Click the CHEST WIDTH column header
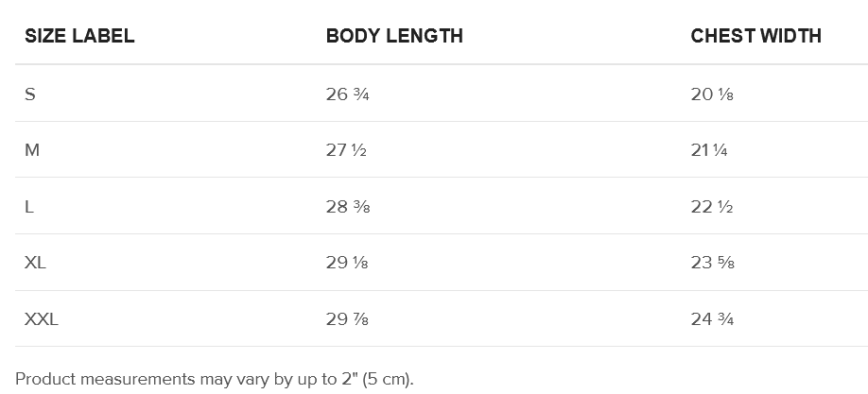The image size is (868, 394). pos(755,37)
